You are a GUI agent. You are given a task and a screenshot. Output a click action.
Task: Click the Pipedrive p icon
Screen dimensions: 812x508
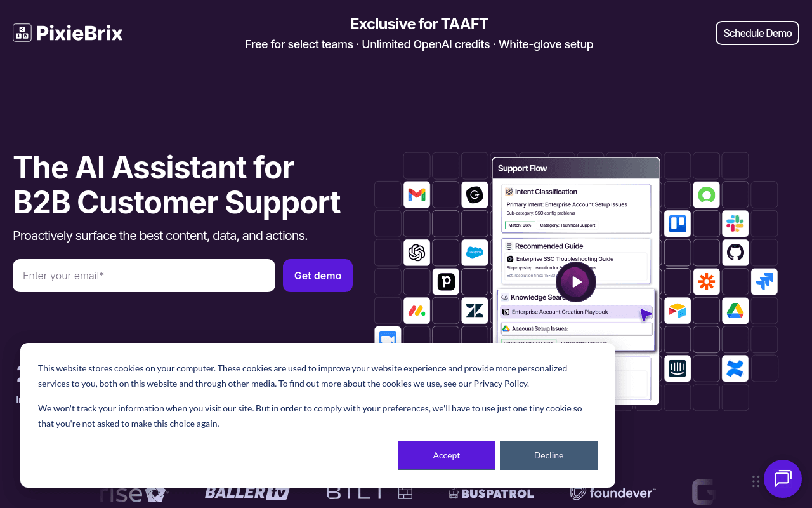446,282
